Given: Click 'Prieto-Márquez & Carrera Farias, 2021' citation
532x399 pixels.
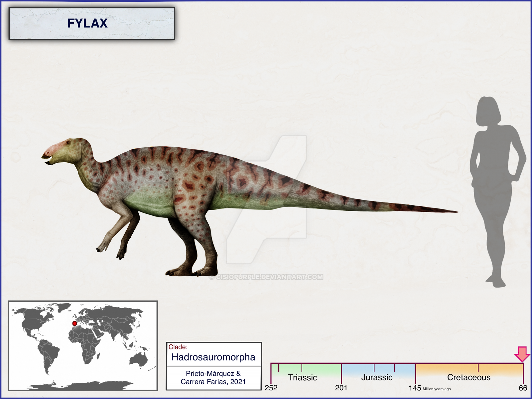Looking at the screenshot, I should point(213,378).
